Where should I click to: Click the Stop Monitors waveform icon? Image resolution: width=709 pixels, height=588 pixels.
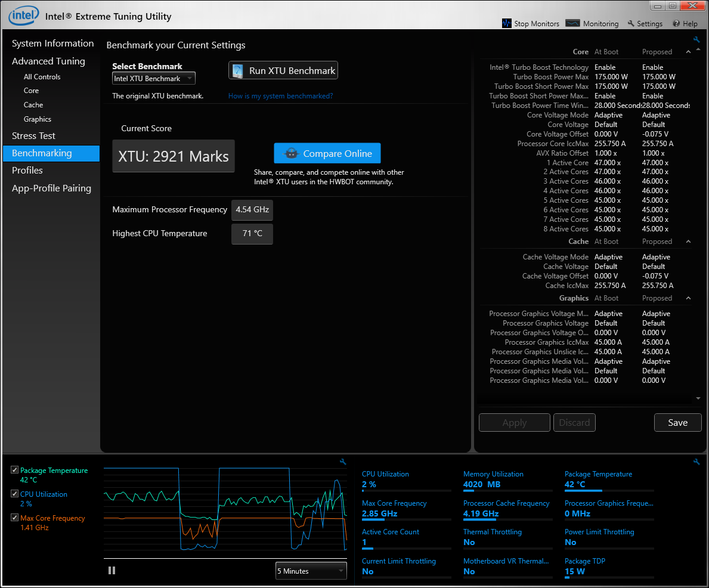[x=506, y=23]
